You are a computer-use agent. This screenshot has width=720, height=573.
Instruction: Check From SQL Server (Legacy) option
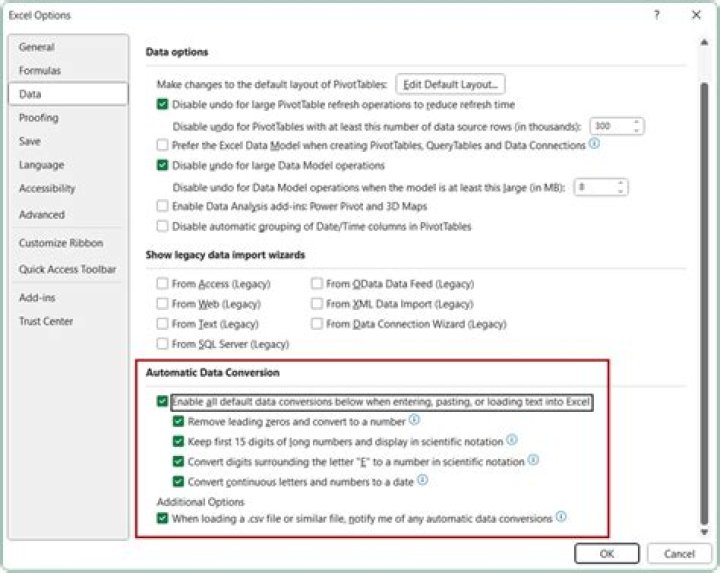tap(163, 343)
